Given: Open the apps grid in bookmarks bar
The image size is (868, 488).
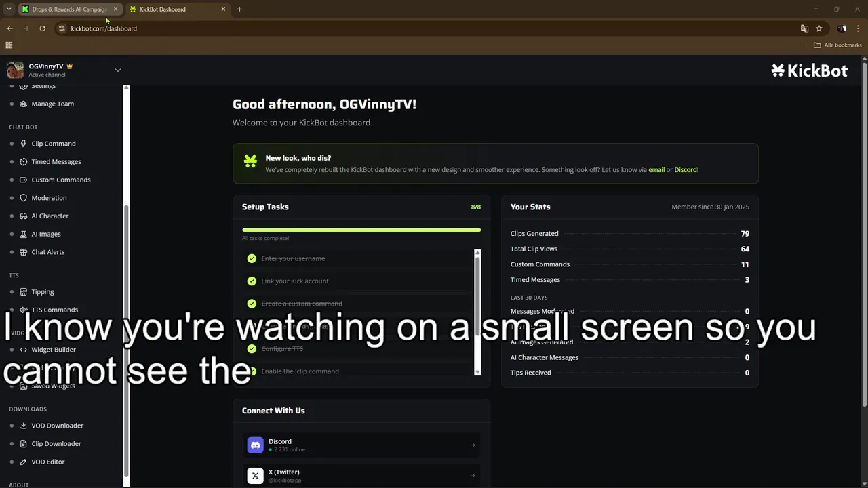Looking at the screenshot, I should 9,45.
